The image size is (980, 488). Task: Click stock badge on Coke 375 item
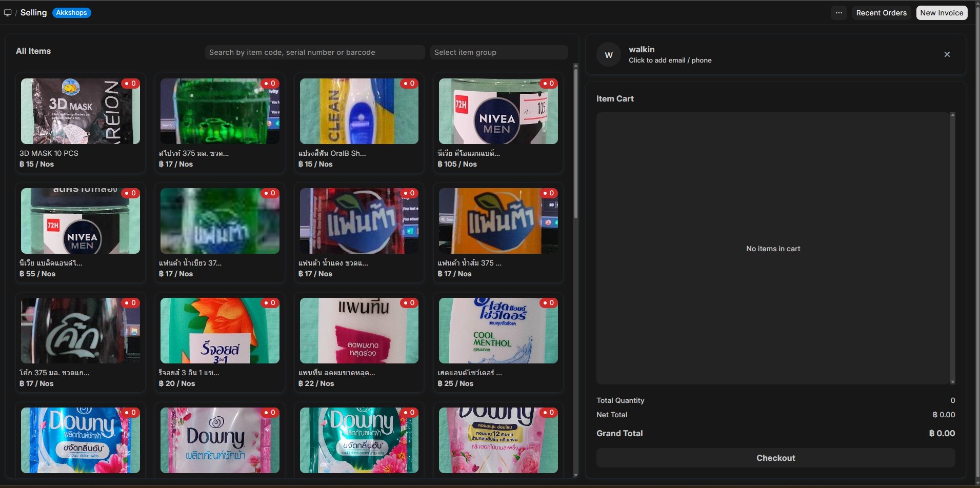tap(130, 303)
